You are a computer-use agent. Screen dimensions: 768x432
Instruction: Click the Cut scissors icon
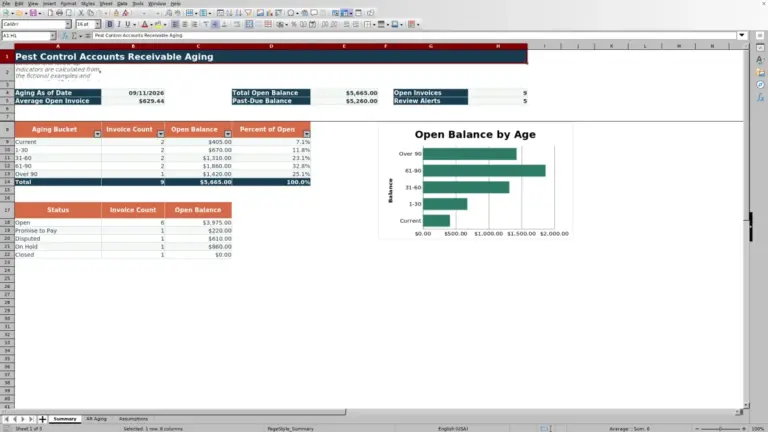click(81, 13)
